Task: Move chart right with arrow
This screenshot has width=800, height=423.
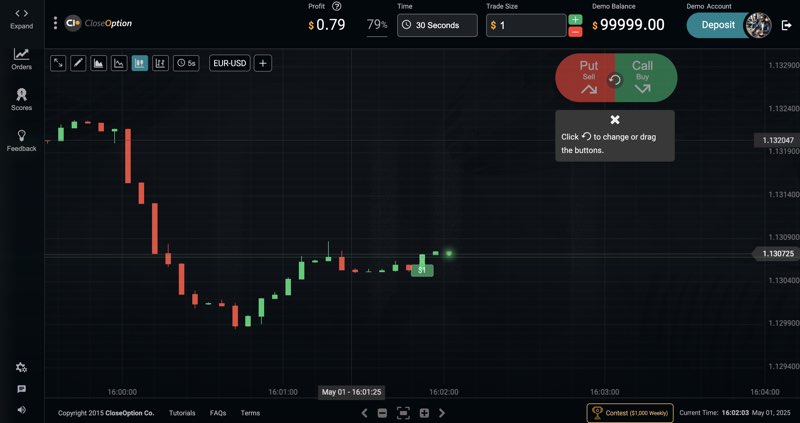Action: [442, 413]
